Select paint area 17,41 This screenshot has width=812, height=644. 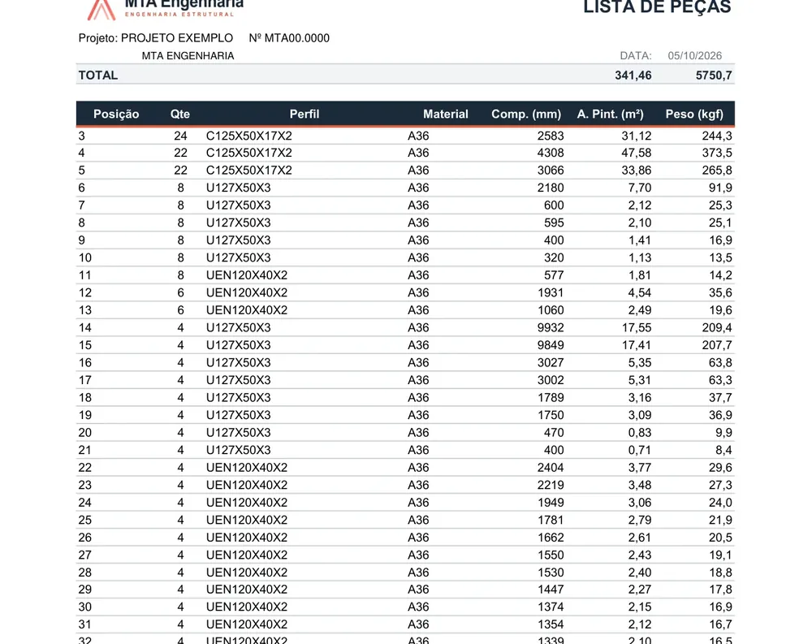[637, 346]
